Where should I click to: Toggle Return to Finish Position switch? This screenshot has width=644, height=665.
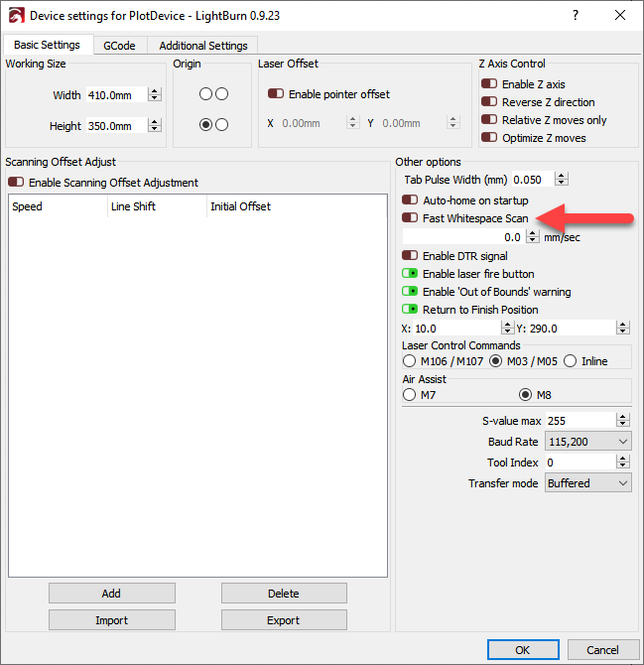[x=410, y=309]
